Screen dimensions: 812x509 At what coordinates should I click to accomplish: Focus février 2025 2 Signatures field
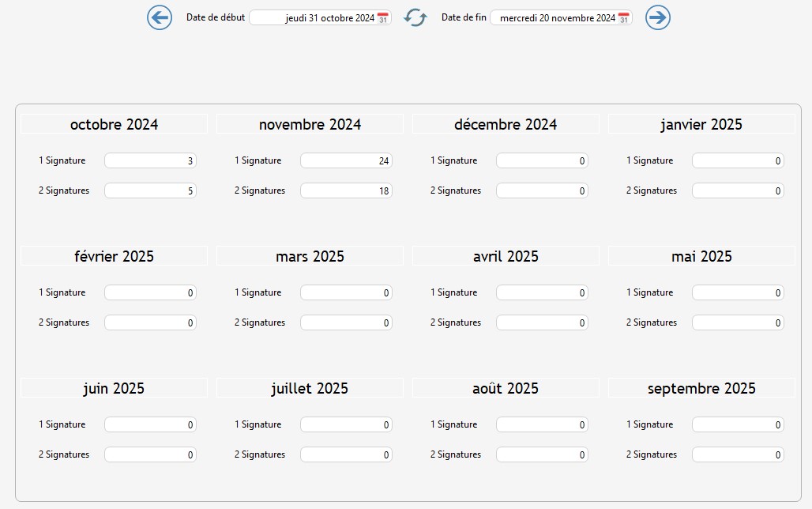coord(150,323)
